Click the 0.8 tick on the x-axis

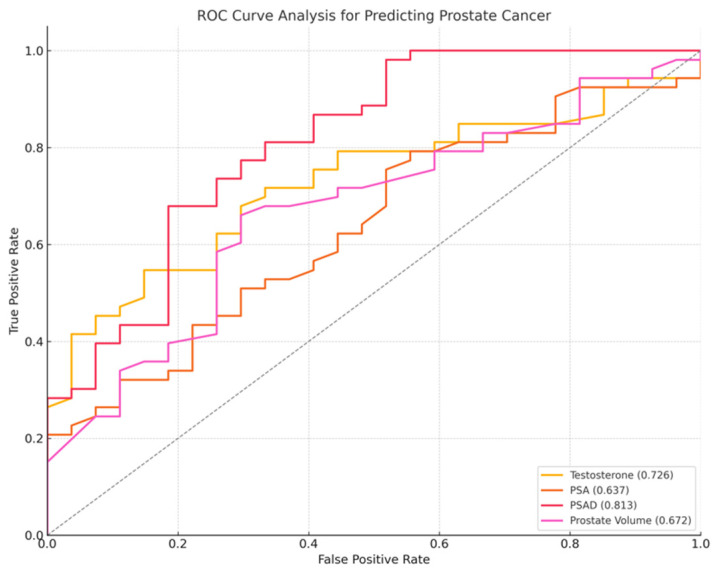[570, 543]
